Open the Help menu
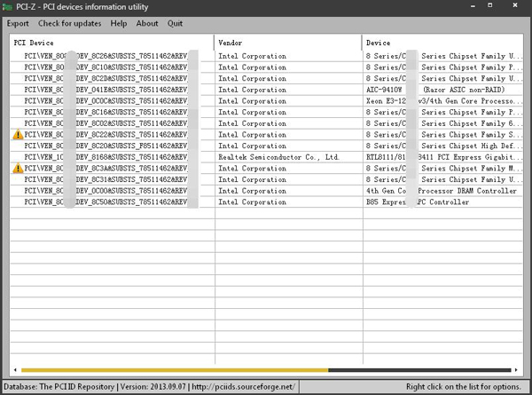The height and width of the screenshot is (395, 532). pos(119,23)
